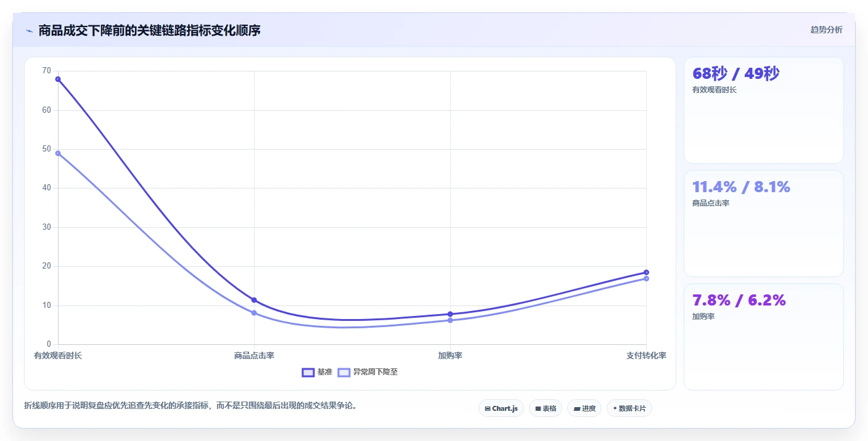This screenshot has width=868, height=441.
Task: Click the 70 y-axis tick label
Action: point(47,71)
